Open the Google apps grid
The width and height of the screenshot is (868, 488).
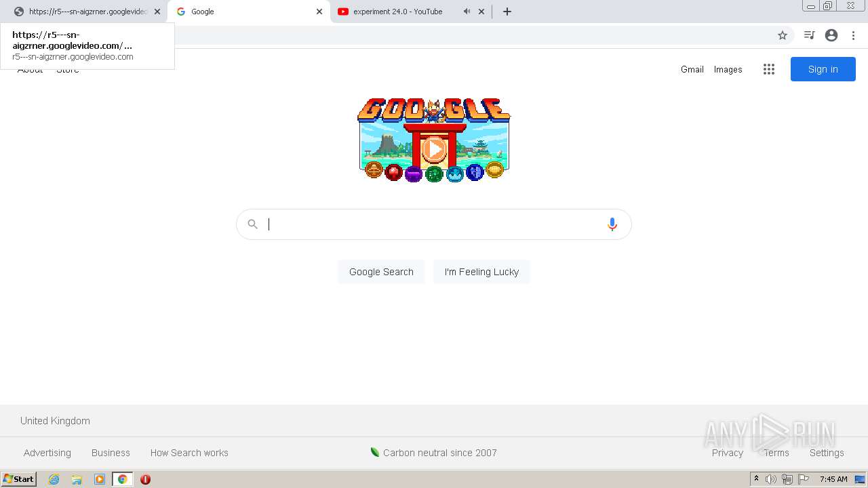click(768, 69)
